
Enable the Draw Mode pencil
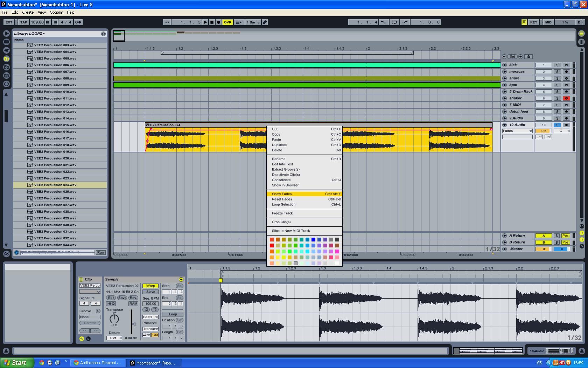265,22
